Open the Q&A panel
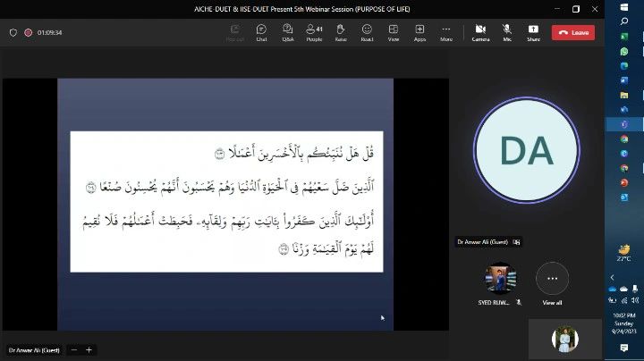Screen dimensions: 644x361 click(x=287, y=32)
